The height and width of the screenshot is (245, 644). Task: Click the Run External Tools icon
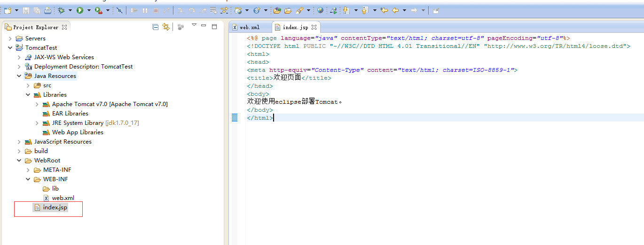98,10
